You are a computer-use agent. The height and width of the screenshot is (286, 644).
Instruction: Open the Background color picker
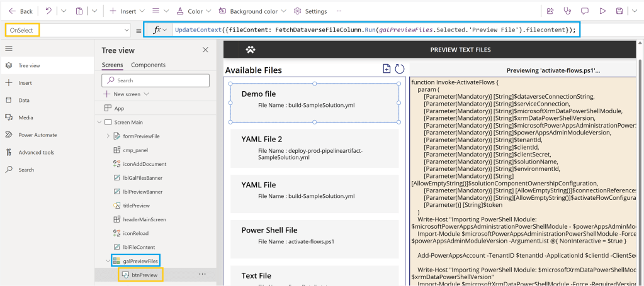[x=252, y=11]
